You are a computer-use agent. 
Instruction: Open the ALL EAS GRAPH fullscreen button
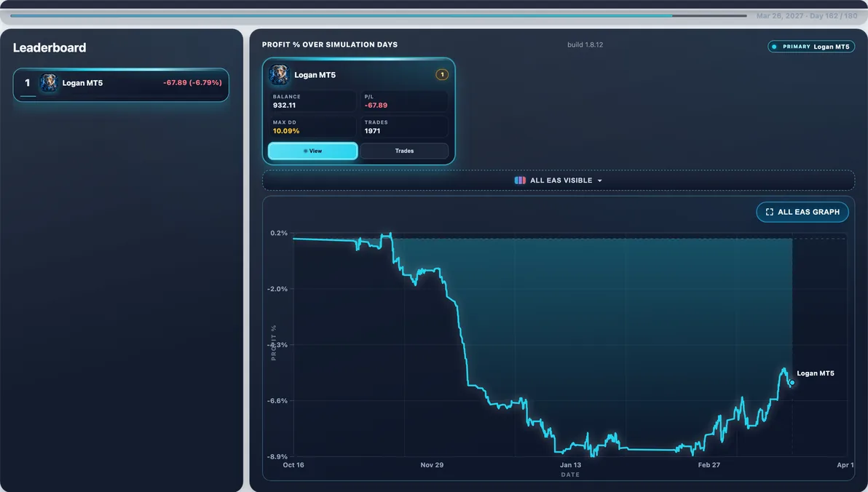pyautogui.click(x=802, y=212)
